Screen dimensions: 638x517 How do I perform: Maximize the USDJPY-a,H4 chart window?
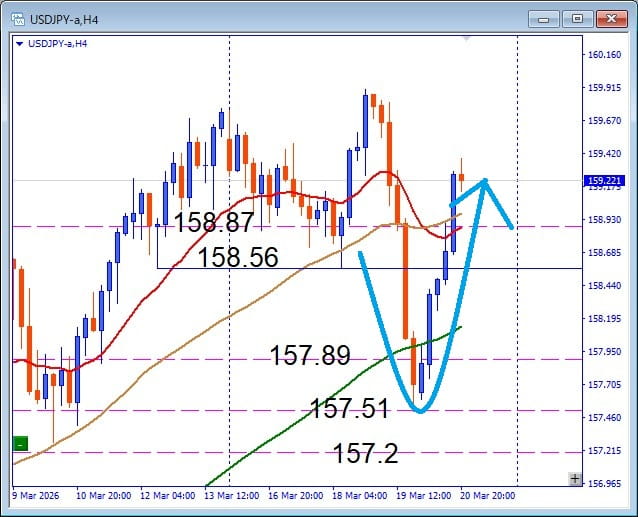coord(577,19)
